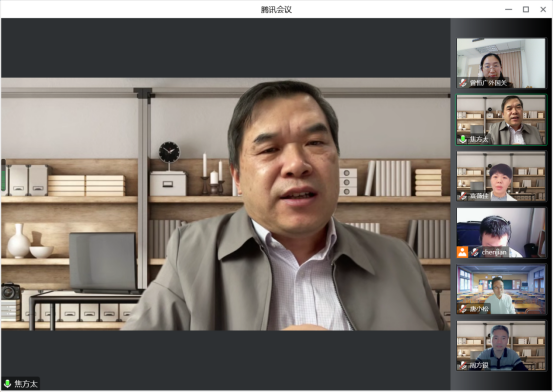Select the classroom-background participant thumbnail
Viewport: 553px width, 392px height.
point(501,289)
